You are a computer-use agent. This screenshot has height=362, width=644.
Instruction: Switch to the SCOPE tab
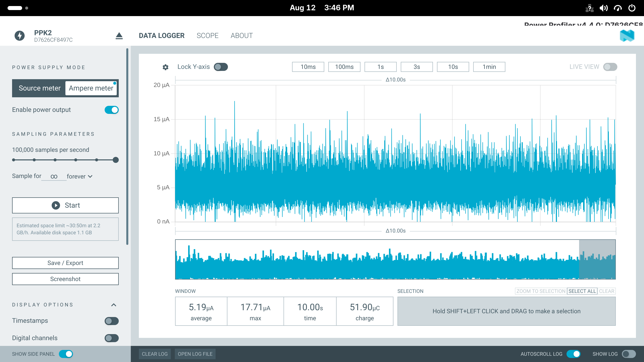point(208,36)
